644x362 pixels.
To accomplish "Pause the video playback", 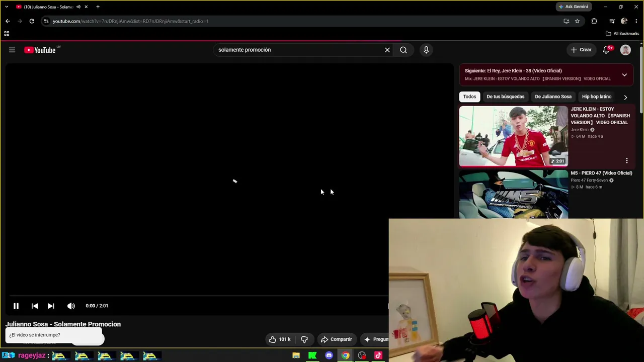I will tap(16, 306).
